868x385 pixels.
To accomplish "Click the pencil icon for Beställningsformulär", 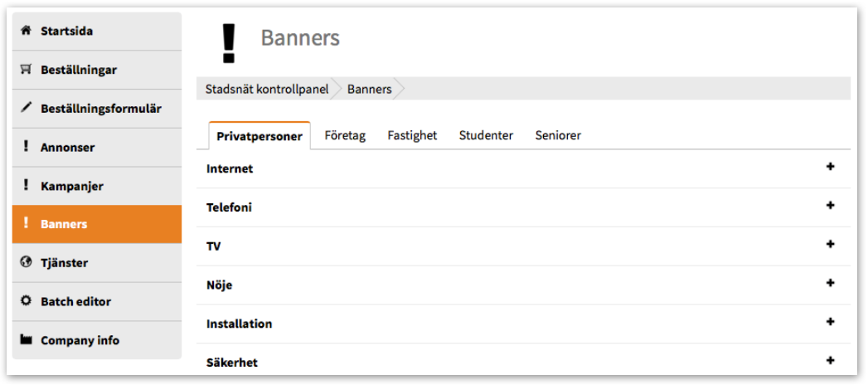I will point(26,108).
